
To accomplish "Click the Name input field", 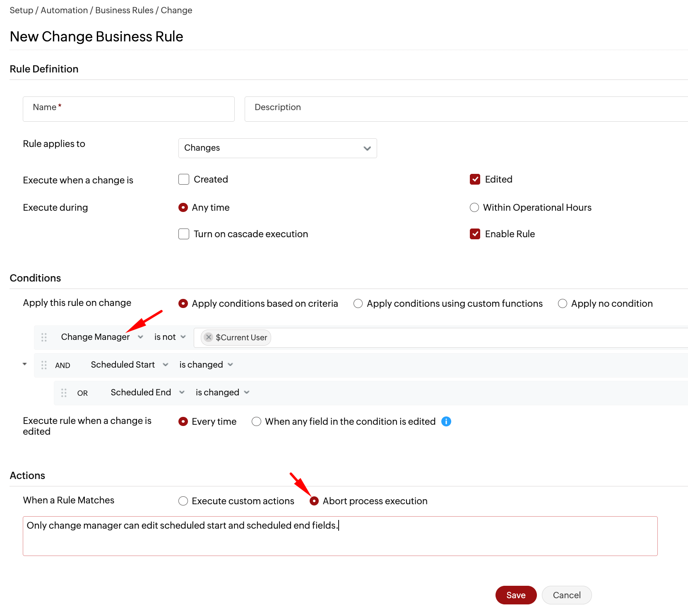I will pos(128,109).
